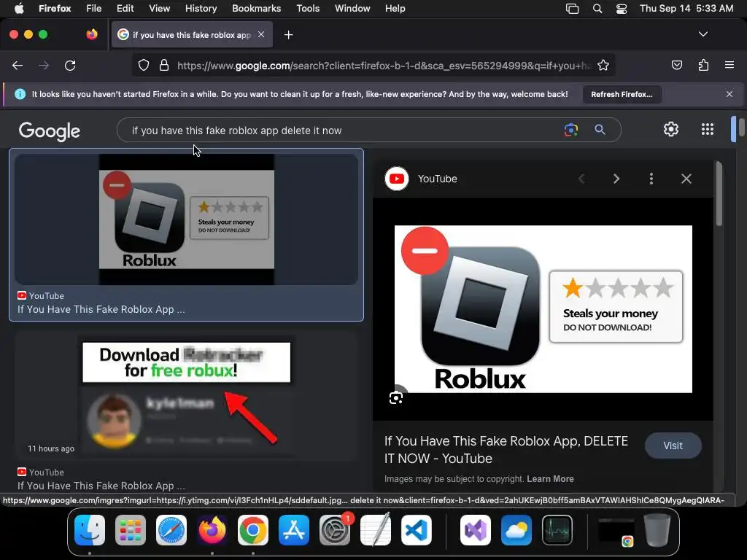Open Activity Monitor from the dock

click(557, 530)
